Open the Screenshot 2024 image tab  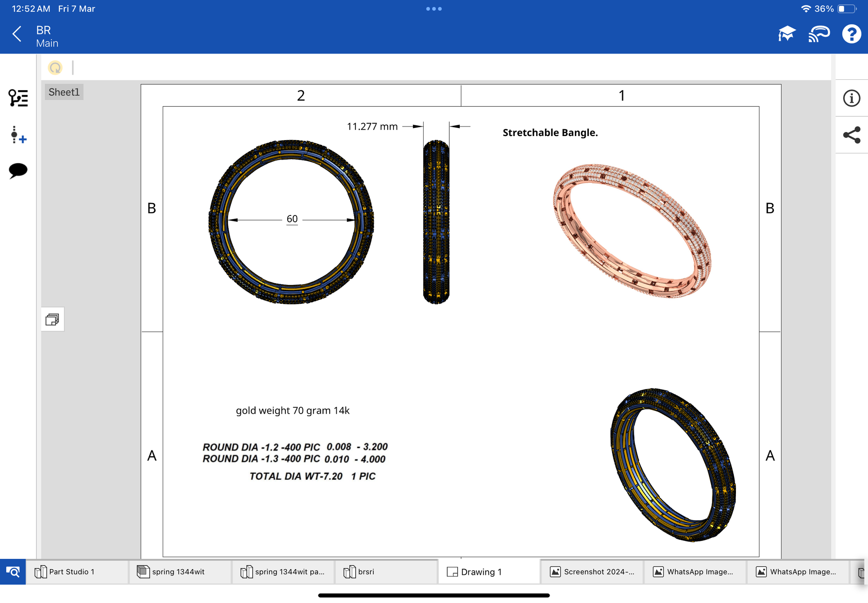[x=598, y=572]
